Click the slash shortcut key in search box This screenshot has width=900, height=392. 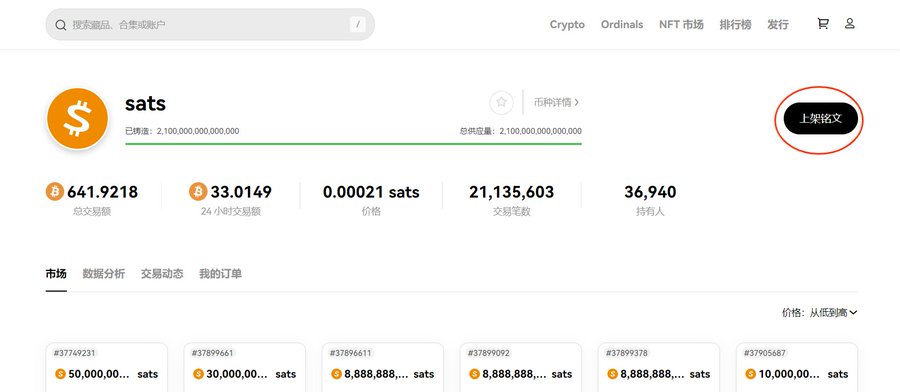pyautogui.click(x=358, y=25)
